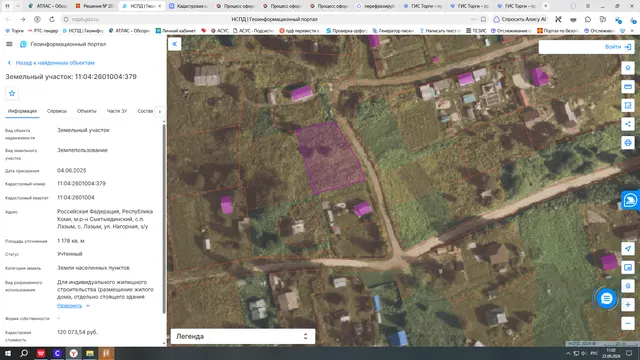Activate my location arrow tool
Image resolution: width=640 pixels, height=360 pixels.
click(x=628, y=249)
